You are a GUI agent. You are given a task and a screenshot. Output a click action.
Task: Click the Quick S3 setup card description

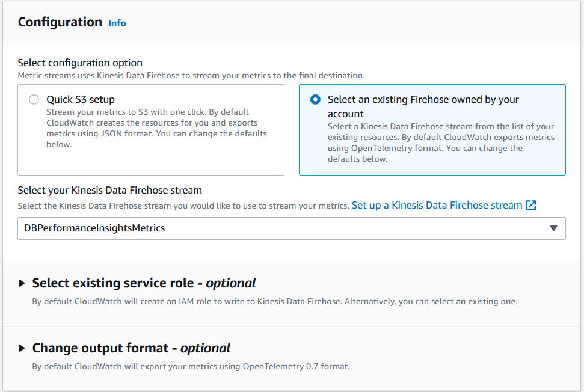[x=156, y=128]
